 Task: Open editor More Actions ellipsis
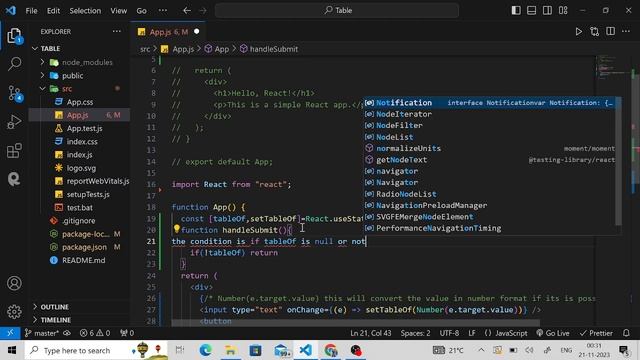click(626, 31)
